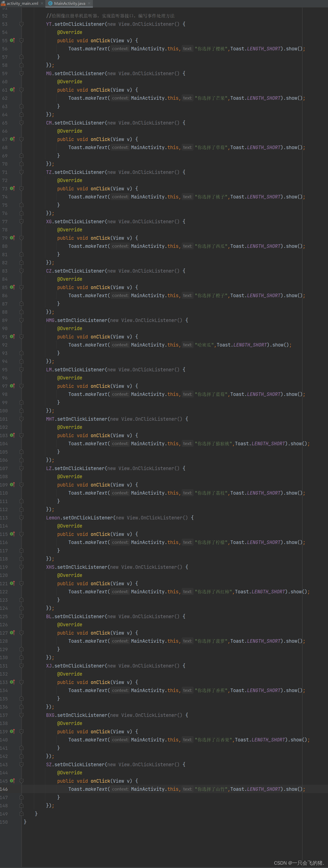The image size is (328, 868).
Task: Collapse the XG.setOnClickListener block at line 77
Action: [22, 222]
